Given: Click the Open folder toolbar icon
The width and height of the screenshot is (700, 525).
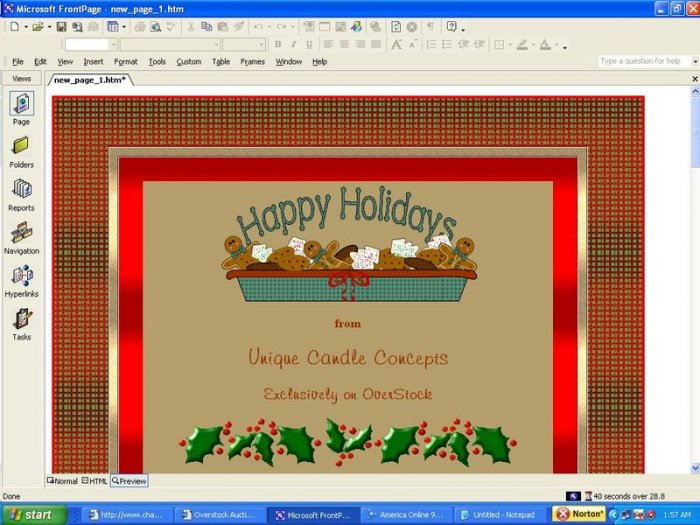Looking at the screenshot, I should tap(38, 27).
